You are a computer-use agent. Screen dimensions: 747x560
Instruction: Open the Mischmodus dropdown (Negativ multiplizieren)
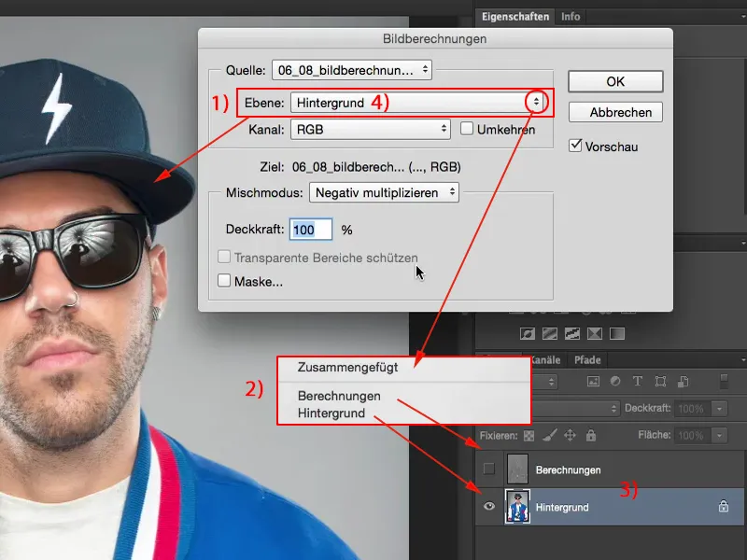pos(384,192)
